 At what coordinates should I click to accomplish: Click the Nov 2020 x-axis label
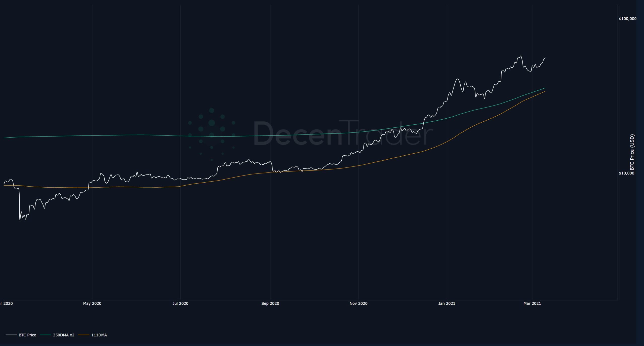click(358, 303)
